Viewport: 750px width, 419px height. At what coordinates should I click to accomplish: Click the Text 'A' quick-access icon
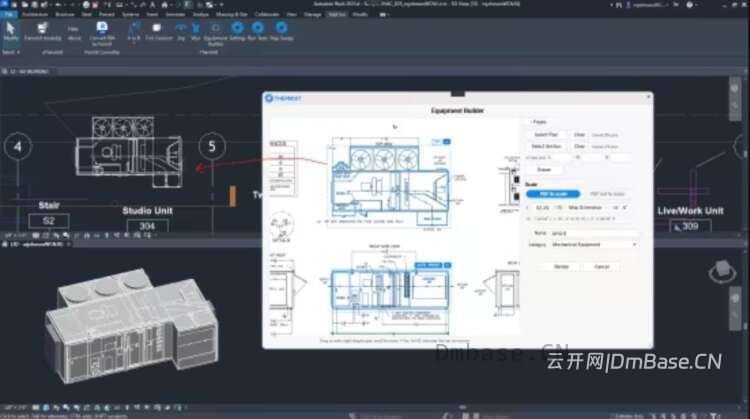click(x=152, y=5)
